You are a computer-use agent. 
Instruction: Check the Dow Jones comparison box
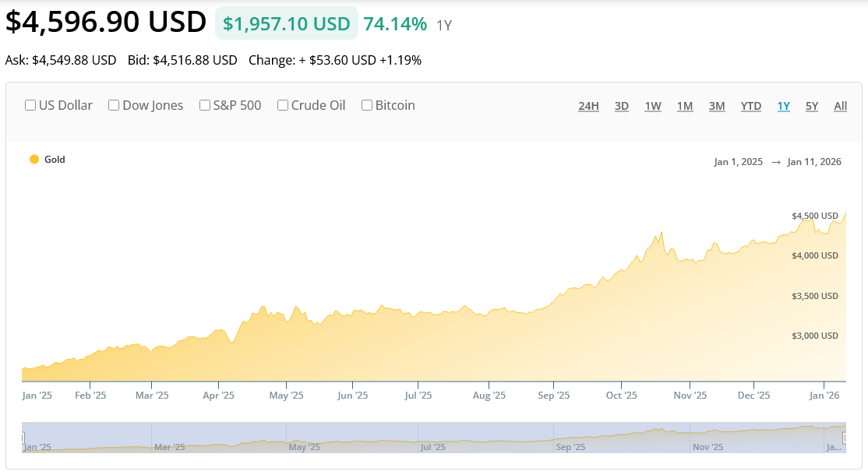114,105
